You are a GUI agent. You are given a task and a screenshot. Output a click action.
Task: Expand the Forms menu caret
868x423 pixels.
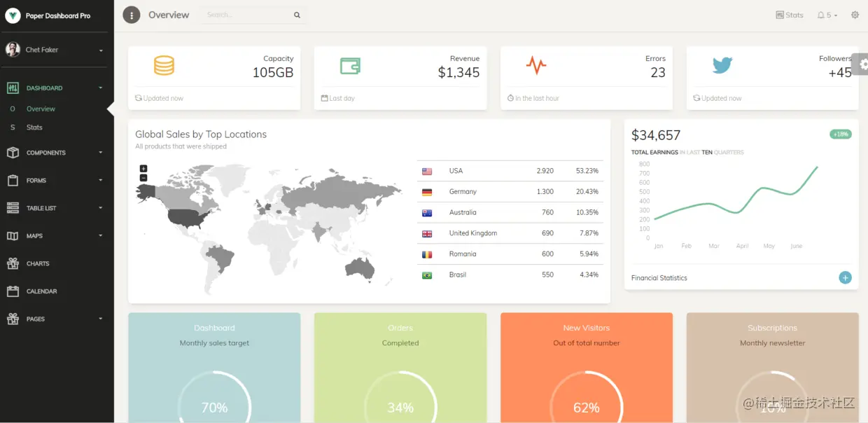pos(101,180)
